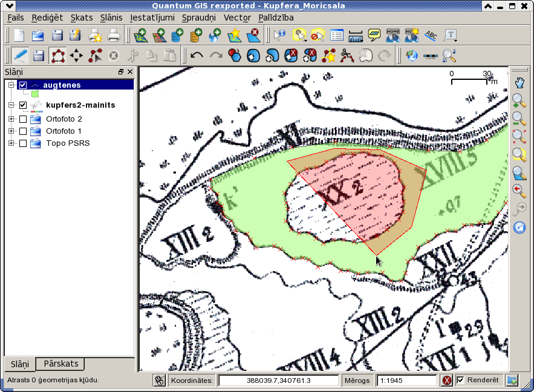Select the Node Tool

tap(95, 56)
